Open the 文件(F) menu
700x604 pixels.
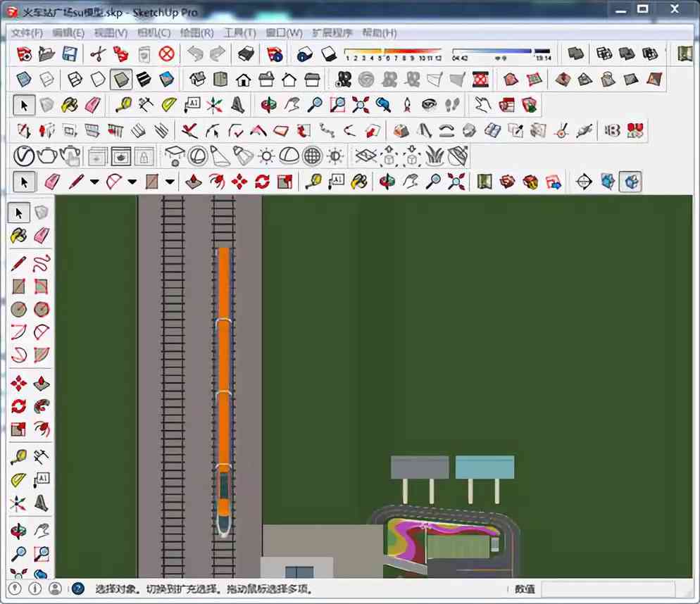(x=27, y=33)
